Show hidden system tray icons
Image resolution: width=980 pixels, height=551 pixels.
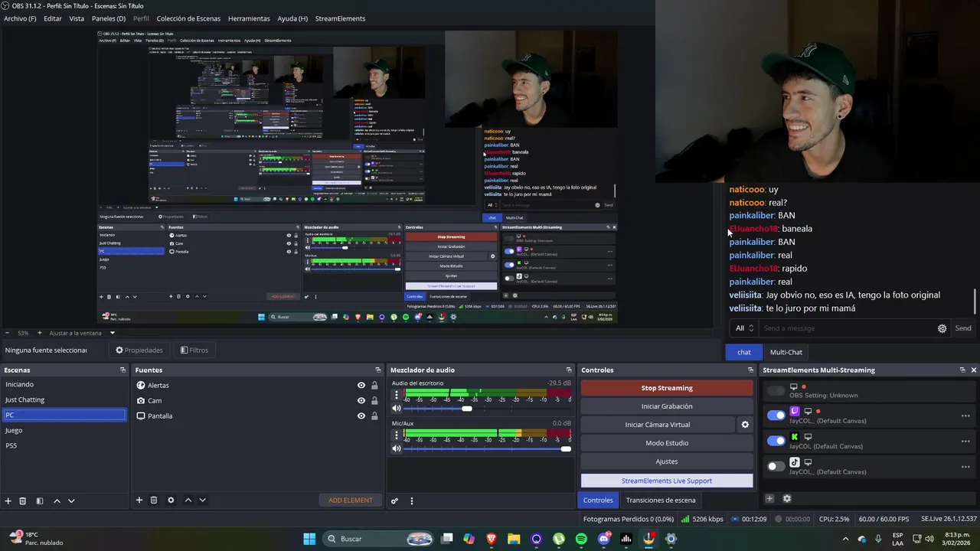click(x=845, y=539)
